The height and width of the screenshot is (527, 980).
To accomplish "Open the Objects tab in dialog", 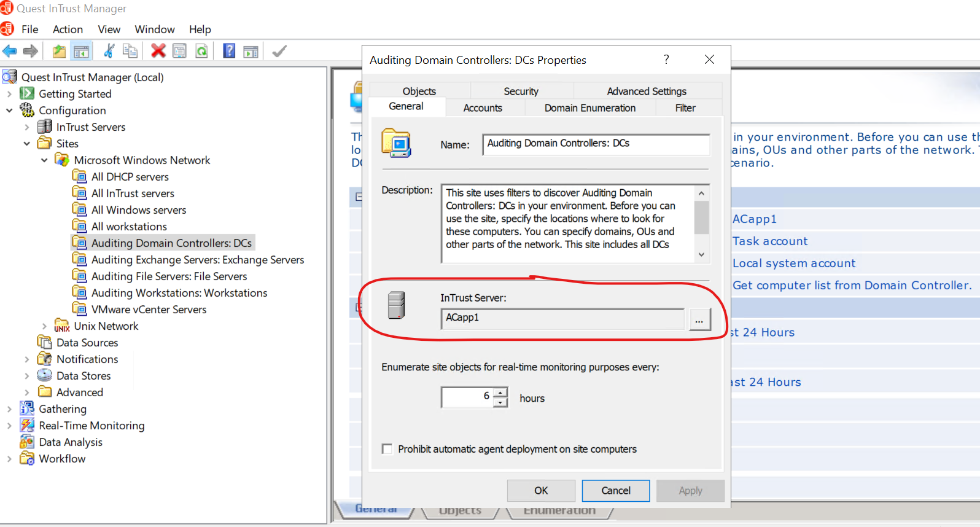I will click(419, 91).
